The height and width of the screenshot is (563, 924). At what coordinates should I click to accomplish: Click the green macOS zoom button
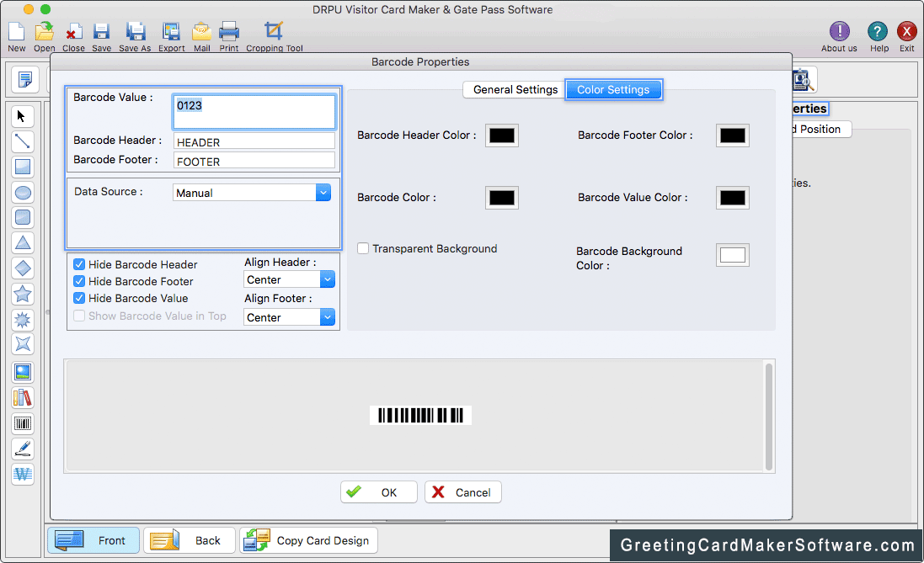(45, 9)
